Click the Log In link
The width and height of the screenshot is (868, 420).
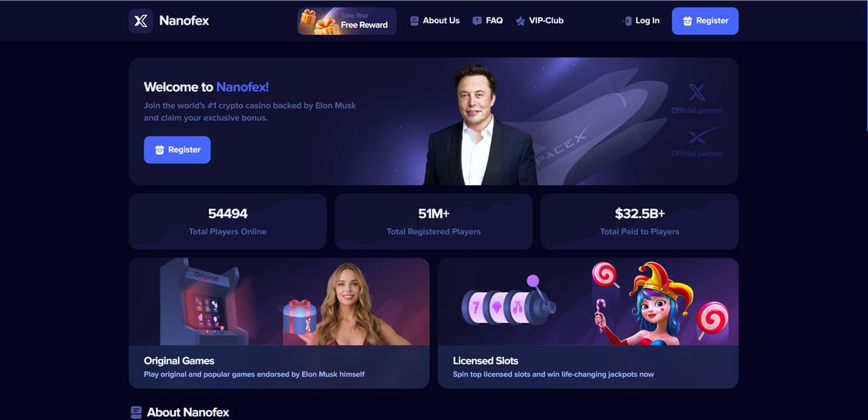pyautogui.click(x=641, y=21)
